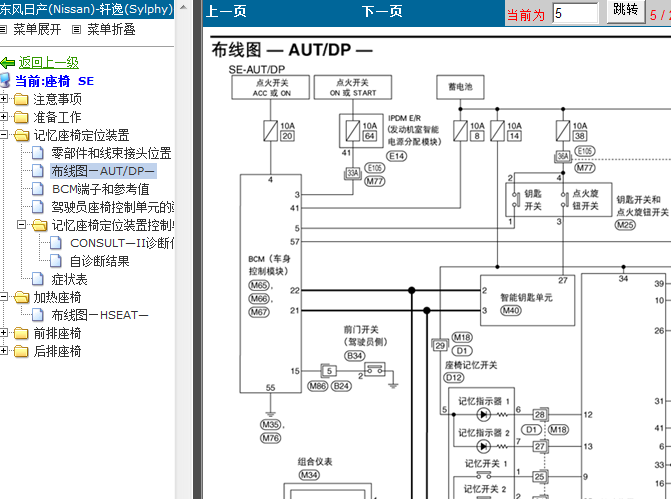Click the 东风日产(Nissan)-轩逸(Sylphy) title

[x=86, y=9]
